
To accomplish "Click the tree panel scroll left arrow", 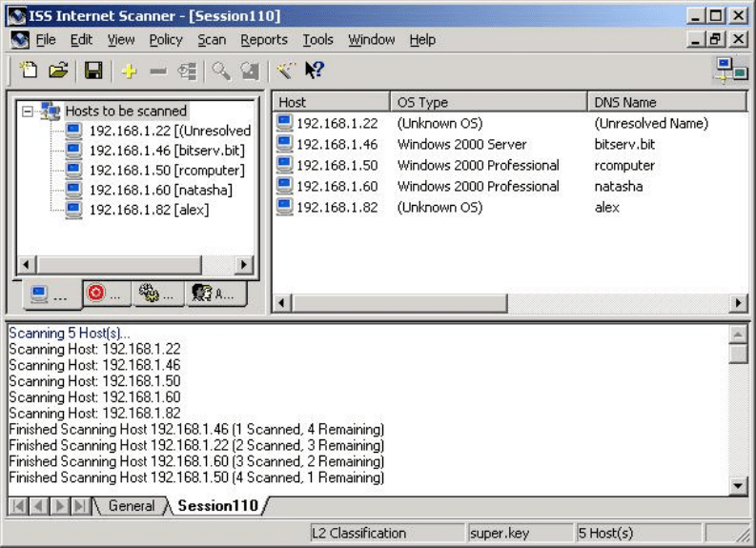I will tap(27, 265).
